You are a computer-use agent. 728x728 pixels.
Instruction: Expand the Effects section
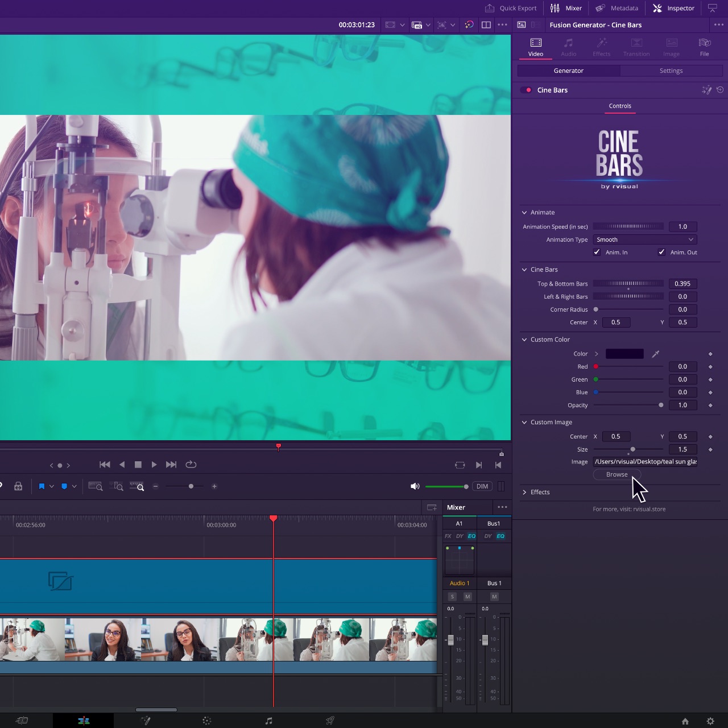(x=524, y=492)
